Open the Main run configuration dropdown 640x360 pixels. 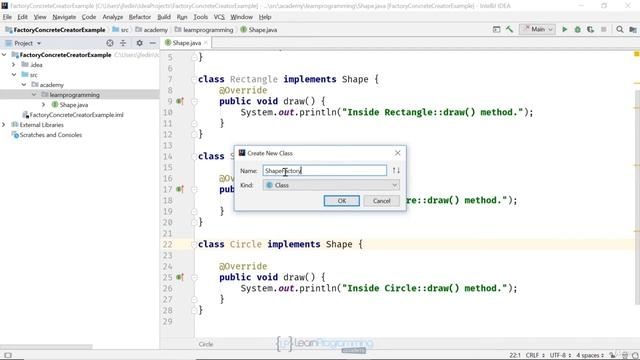(x=537, y=29)
